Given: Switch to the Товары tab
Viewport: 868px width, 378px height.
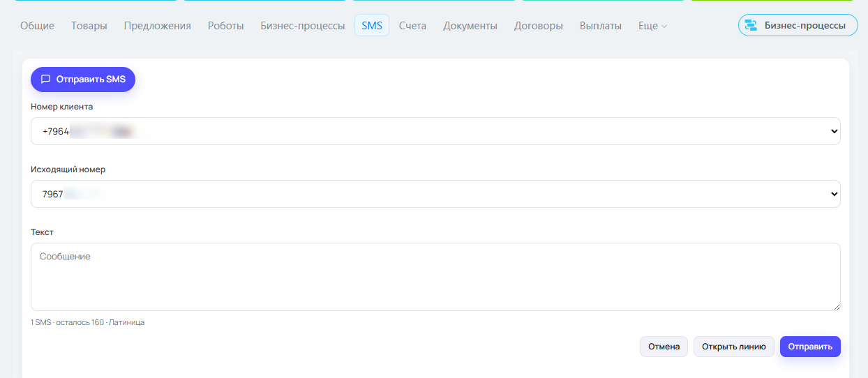Looking at the screenshot, I should pos(89,26).
